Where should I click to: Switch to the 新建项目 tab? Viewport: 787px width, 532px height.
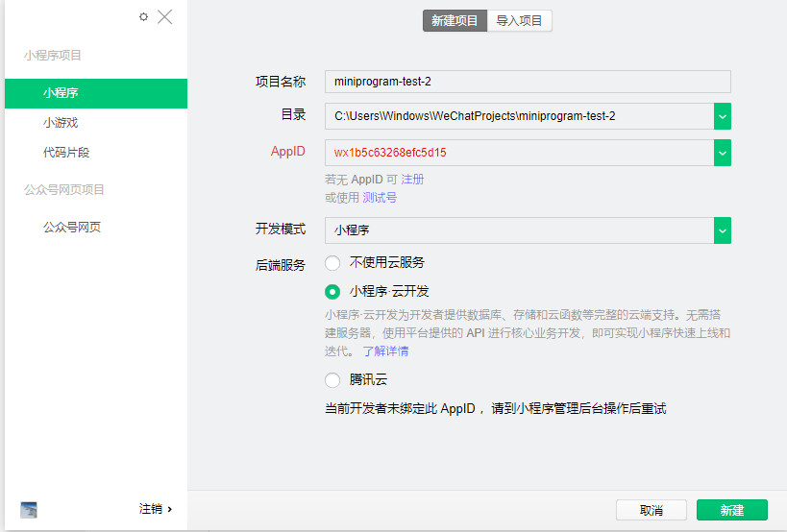click(x=455, y=20)
